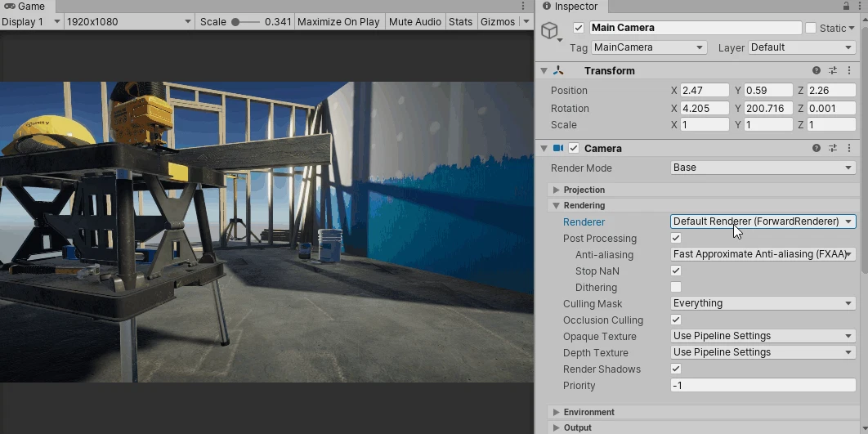
Task: Click the Inspector vertical scrollbar
Action: coord(864,150)
